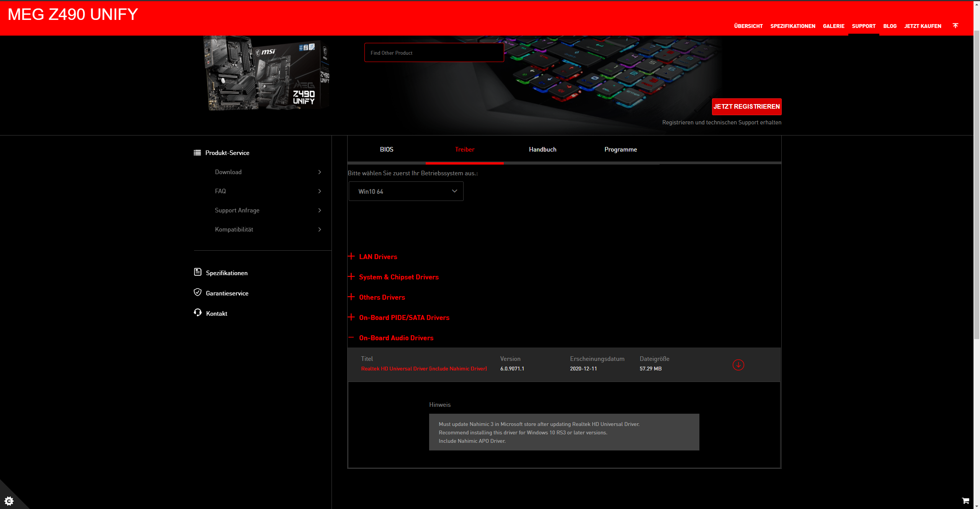
Task: Expand the Others Drivers section
Action: pos(382,297)
